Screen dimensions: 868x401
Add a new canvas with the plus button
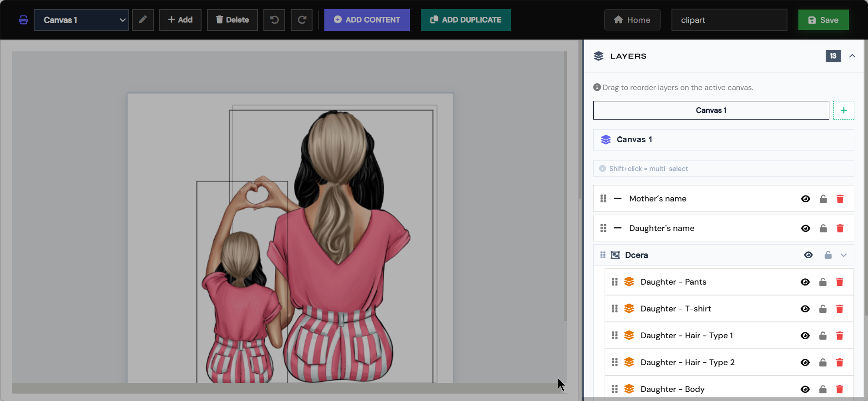point(844,110)
